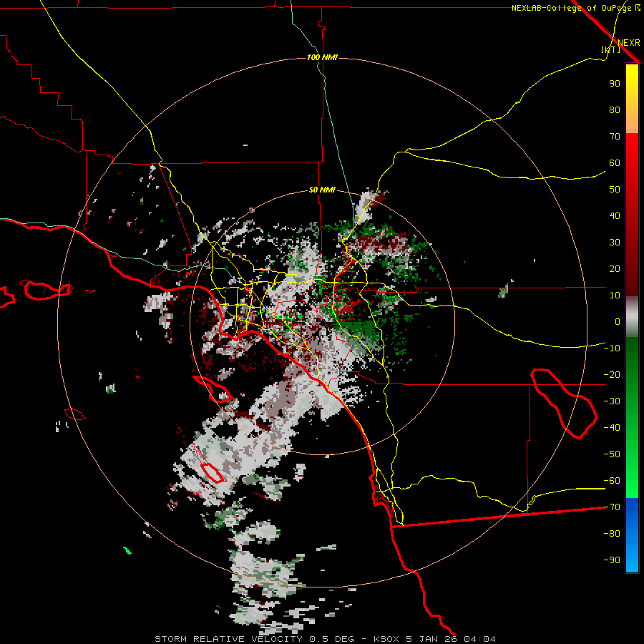Viewport: 644px width, 644px height.
Task: Click the KSOX radar site identifier
Action: 386,639
